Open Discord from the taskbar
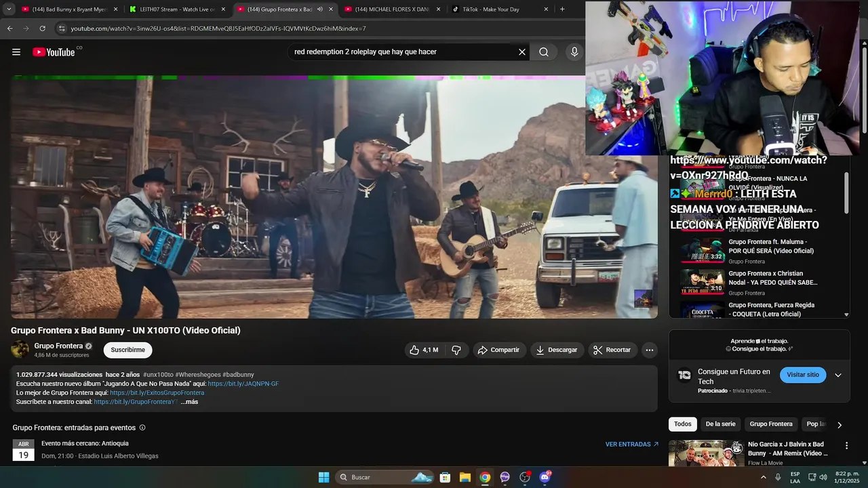 (545, 477)
